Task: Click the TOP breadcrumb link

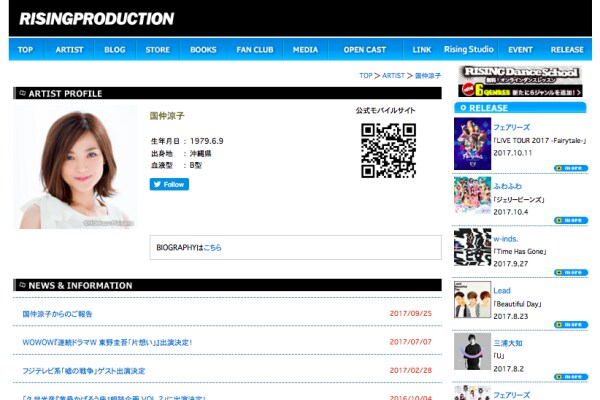Action: pyautogui.click(x=366, y=76)
